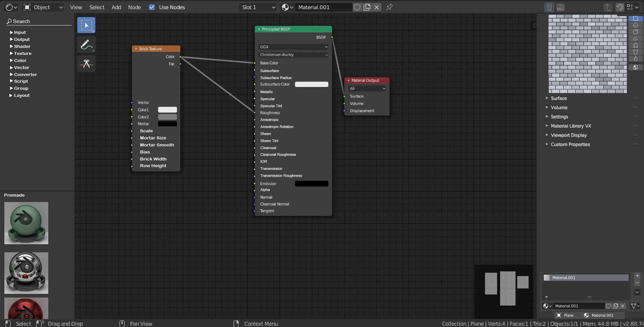Toggle the pin node tree icon
This screenshot has height=327, width=644.
pyautogui.click(x=389, y=7)
